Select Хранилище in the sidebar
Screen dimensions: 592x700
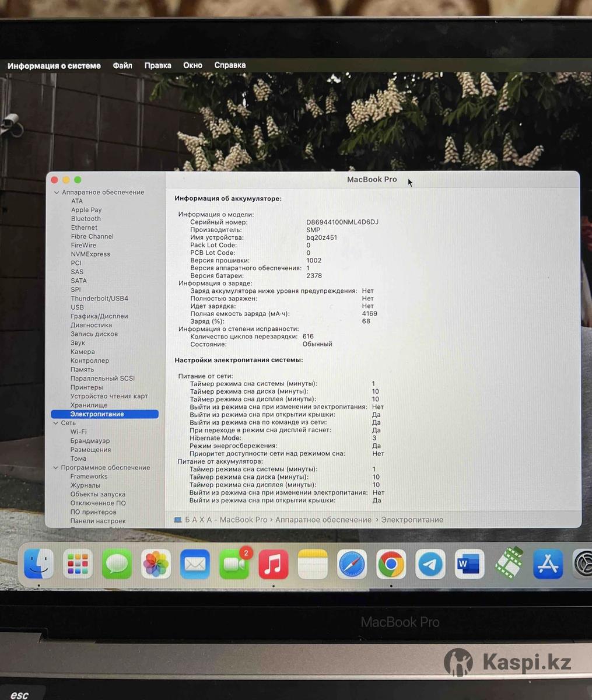pyautogui.click(x=89, y=405)
